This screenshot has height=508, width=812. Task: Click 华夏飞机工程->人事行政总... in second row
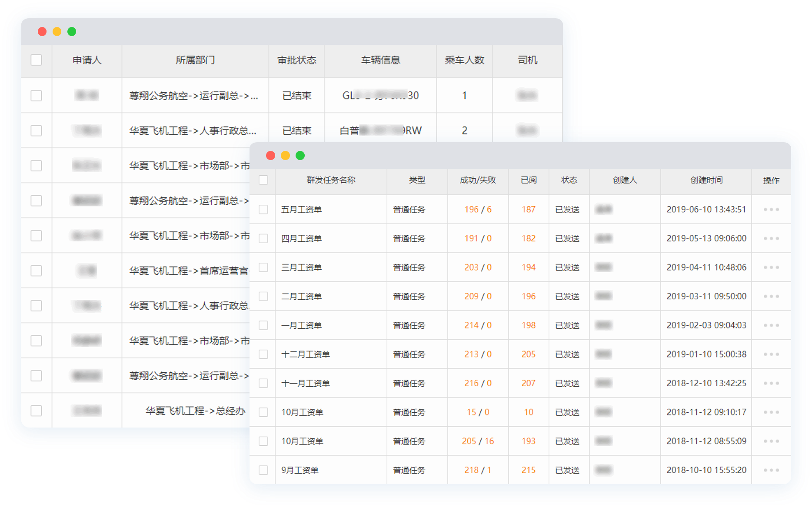tap(193, 130)
